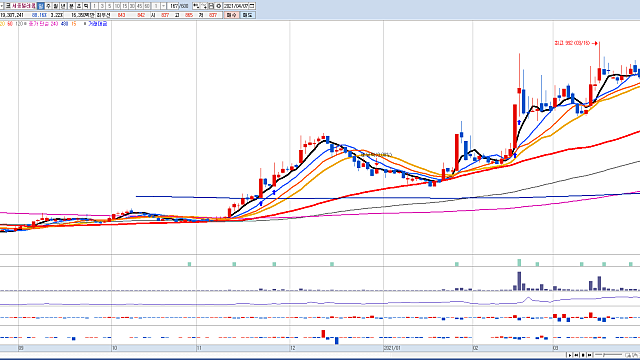This screenshot has height=360, width=640.
Task: Click the custom interval input field
Action: coord(156,6)
